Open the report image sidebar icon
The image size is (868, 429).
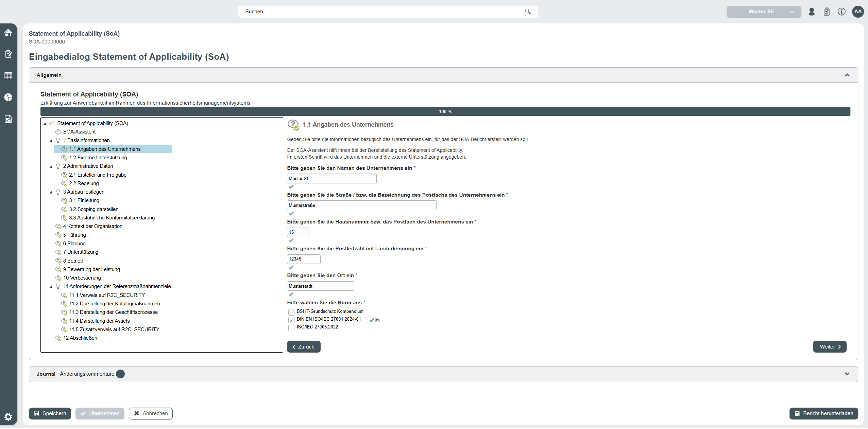coord(8,119)
